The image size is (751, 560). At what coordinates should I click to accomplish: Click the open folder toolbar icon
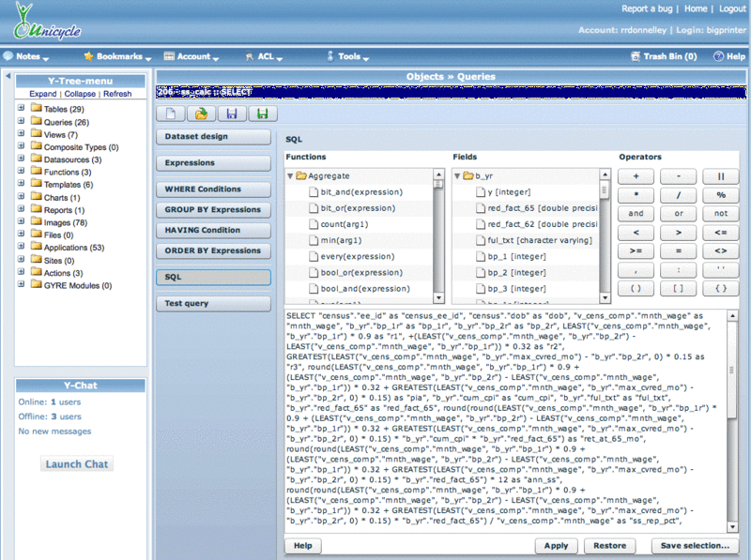(200, 114)
